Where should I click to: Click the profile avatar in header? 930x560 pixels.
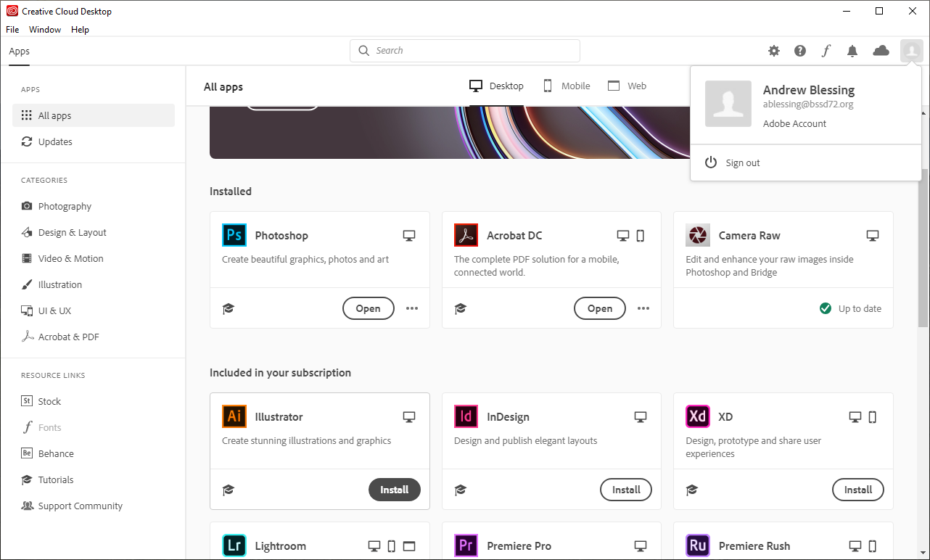coord(912,51)
